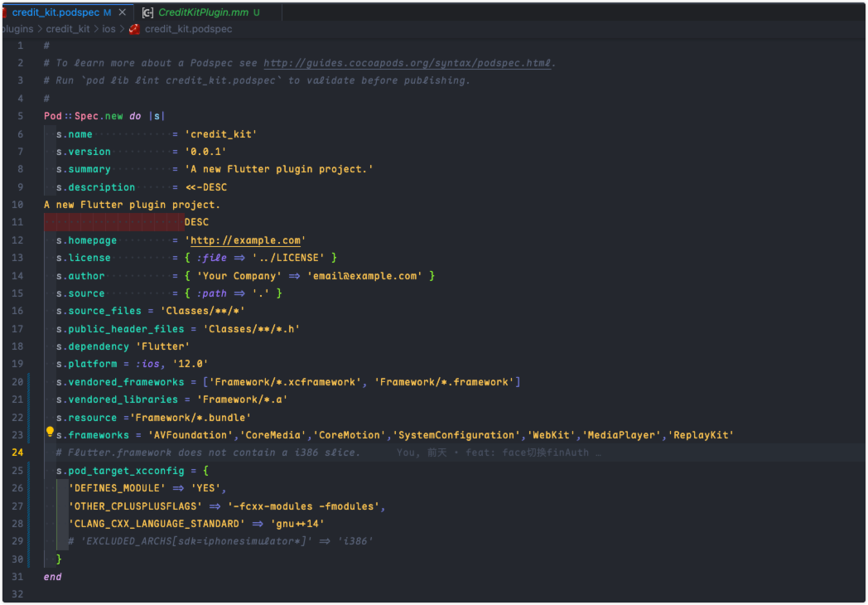Click the red highlighted whitespace before DESC
This screenshot has width=868, height=605.
click(113, 222)
